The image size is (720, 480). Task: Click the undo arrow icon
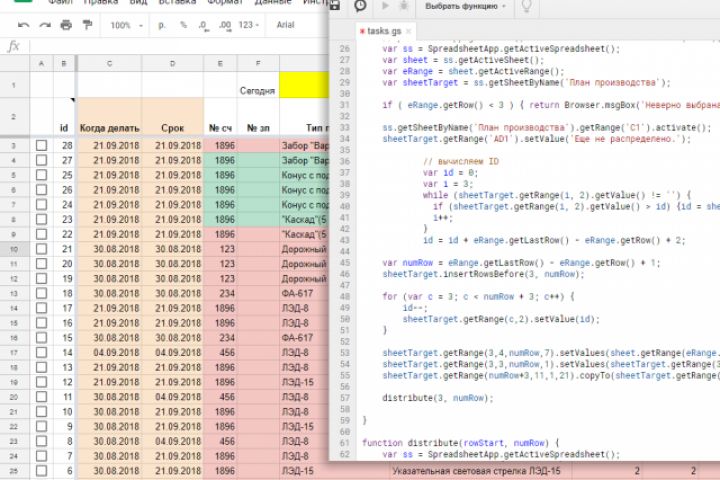[23, 25]
